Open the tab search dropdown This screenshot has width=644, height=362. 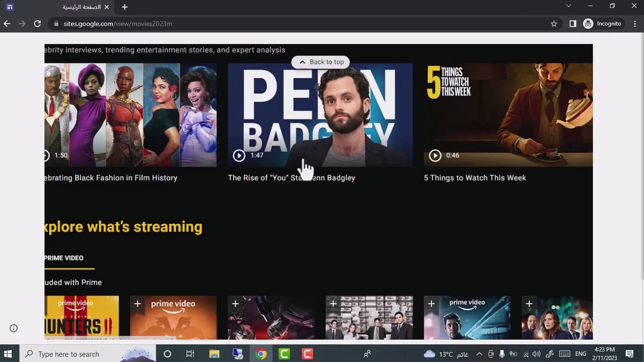coord(569,6)
